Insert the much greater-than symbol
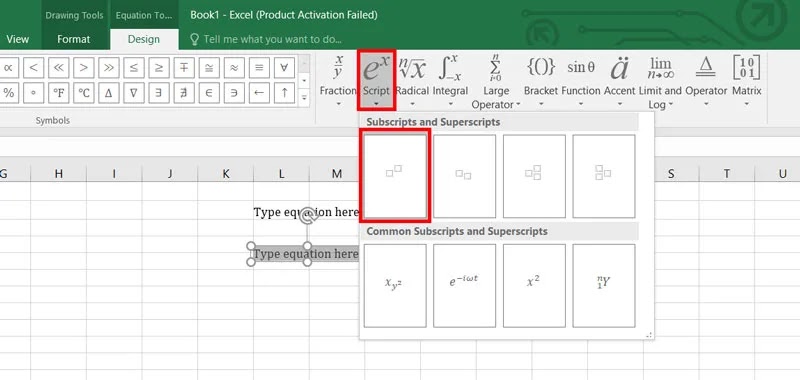Image resolution: width=800 pixels, height=380 pixels. pos(109,67)
